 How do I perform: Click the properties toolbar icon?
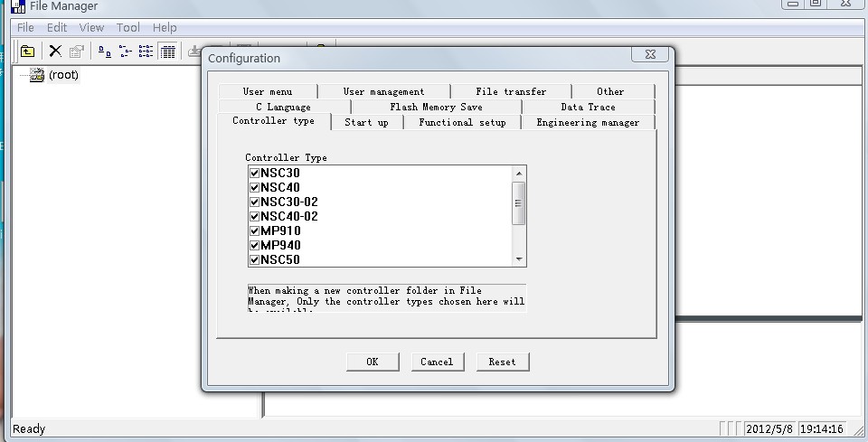click(x=76, y=52)
